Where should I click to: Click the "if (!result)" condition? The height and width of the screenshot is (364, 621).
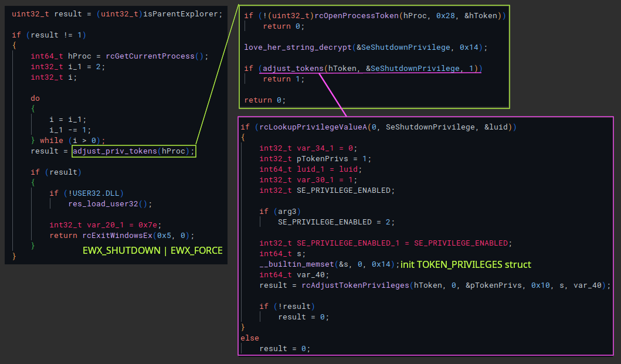click(x=287, y=306)
